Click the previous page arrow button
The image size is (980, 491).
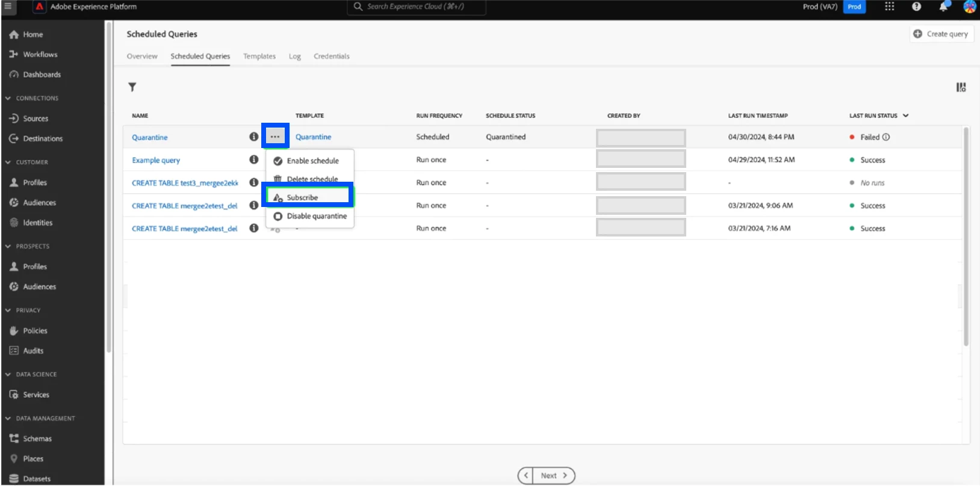526,475
